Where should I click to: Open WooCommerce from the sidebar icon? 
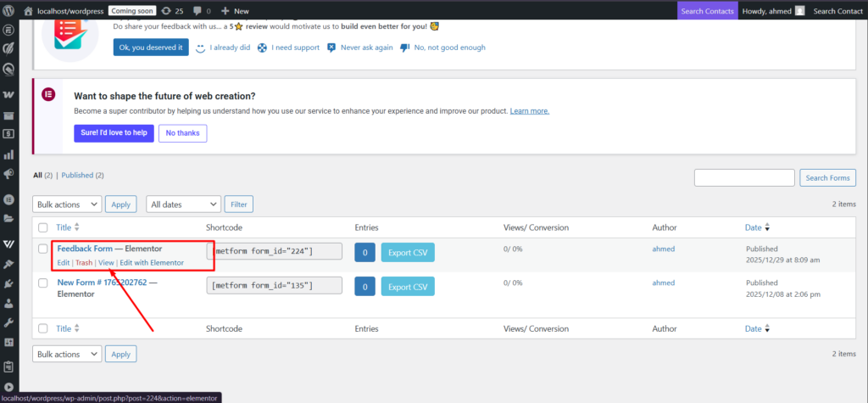click(x=9, y=93)
